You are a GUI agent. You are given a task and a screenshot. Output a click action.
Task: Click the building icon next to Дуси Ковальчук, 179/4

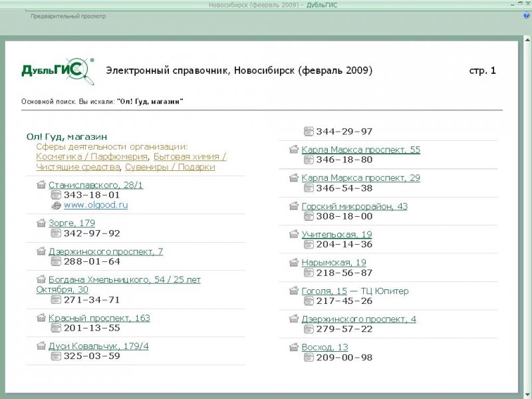pos(41,346)
